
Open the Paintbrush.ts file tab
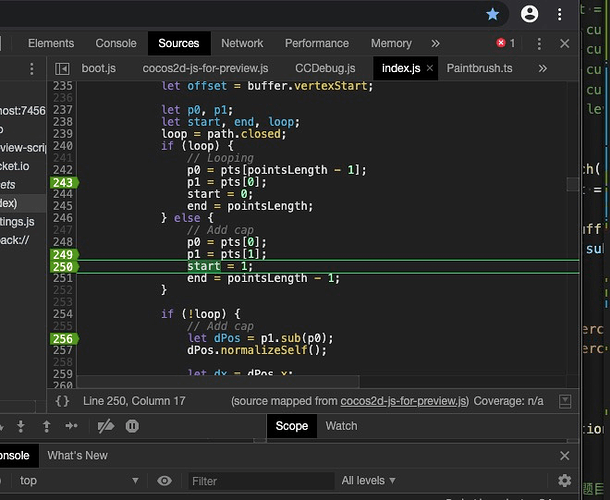[x=479, y=68]
